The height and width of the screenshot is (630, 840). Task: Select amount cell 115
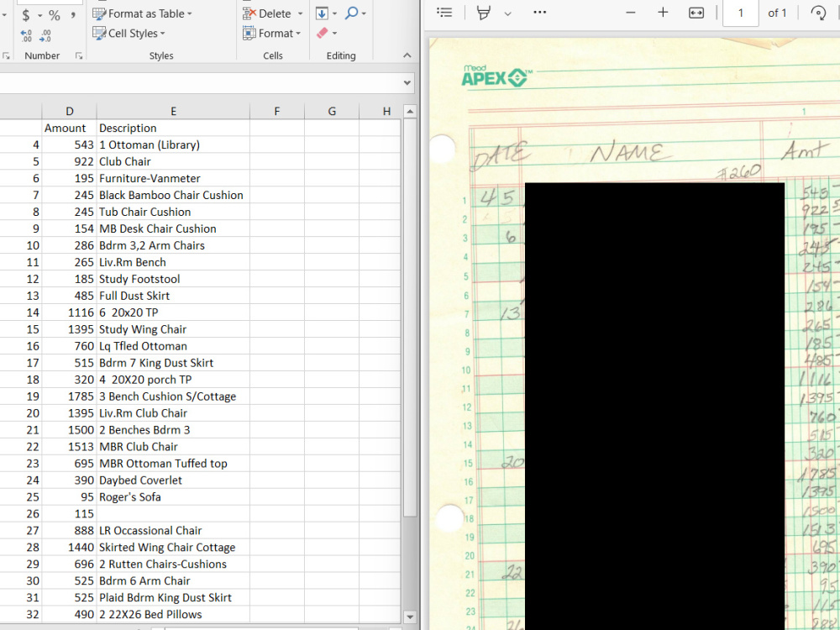(x=69, y=514)
